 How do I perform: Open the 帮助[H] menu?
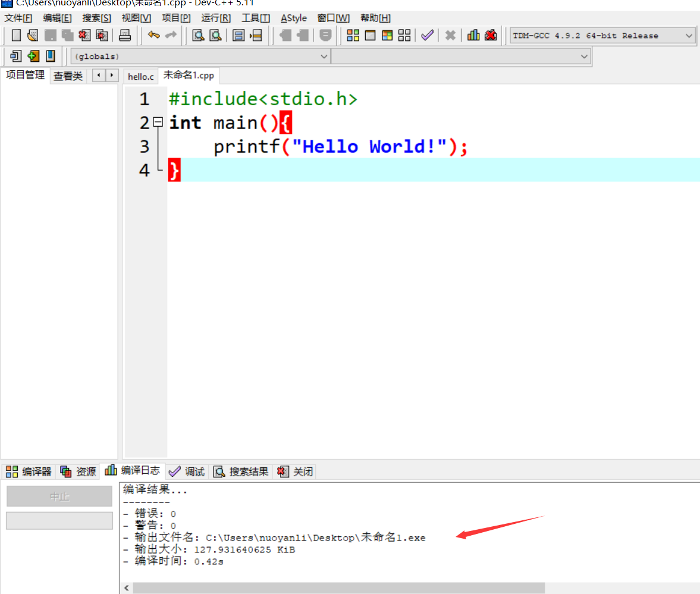[375, 18]
